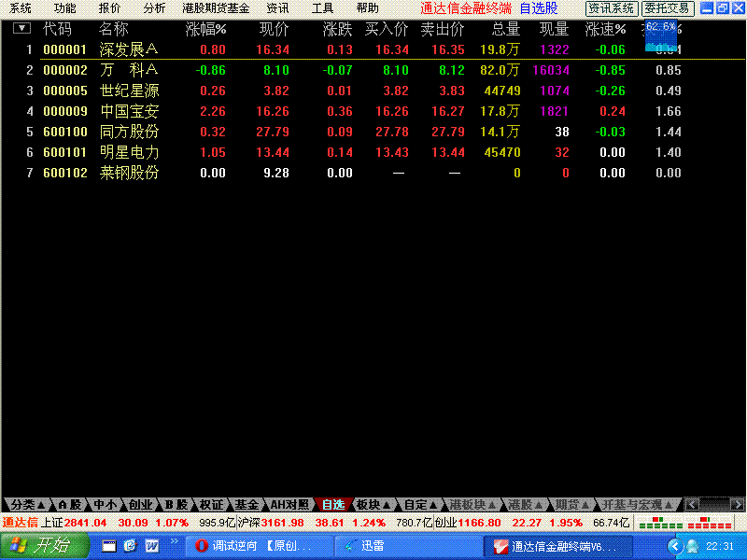The width and height of the screenshot is (747, 560).
Task: Click the 资讯系统 button
Action: click(612, 8)
